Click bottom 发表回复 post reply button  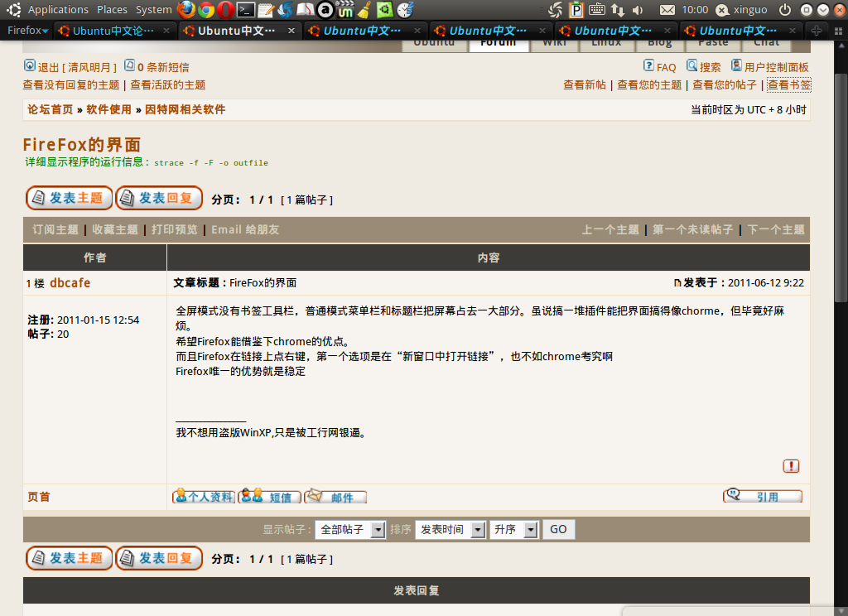(159, 558)
